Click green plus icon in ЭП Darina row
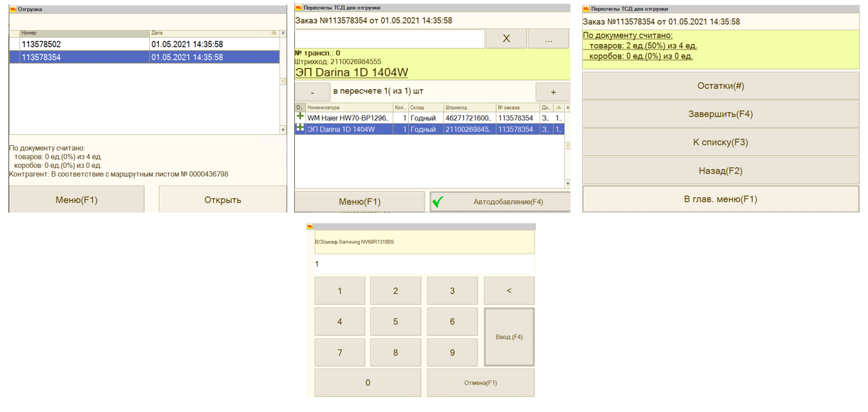This screenshot has height=412, width=868. (x=300, y=129)
